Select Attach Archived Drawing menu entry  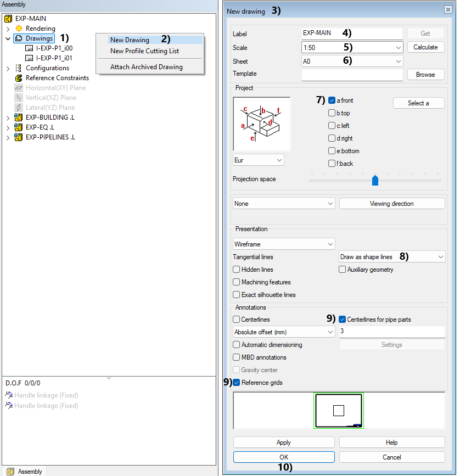[146, 67]
